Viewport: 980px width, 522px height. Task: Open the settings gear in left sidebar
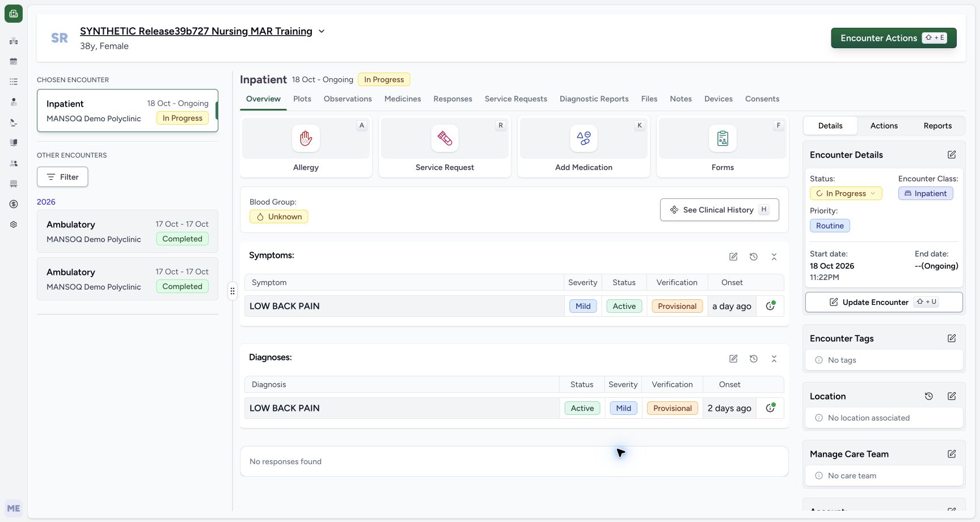pos(14,224)
